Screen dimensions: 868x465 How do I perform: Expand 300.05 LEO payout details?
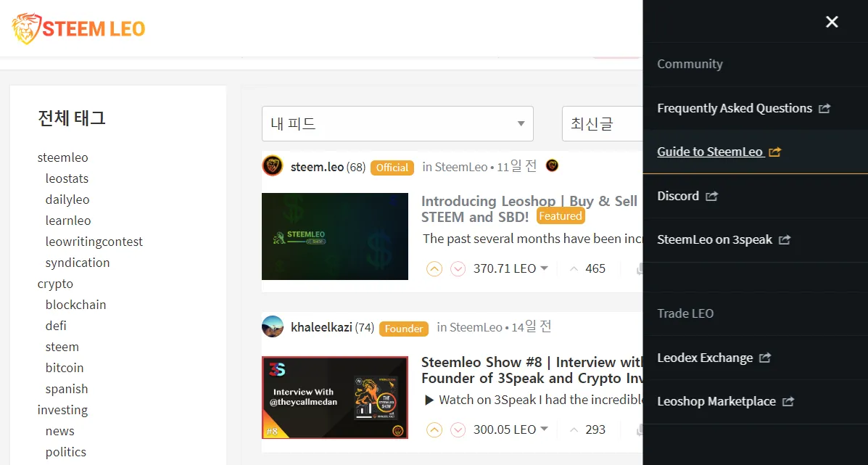tap(511, 429)
